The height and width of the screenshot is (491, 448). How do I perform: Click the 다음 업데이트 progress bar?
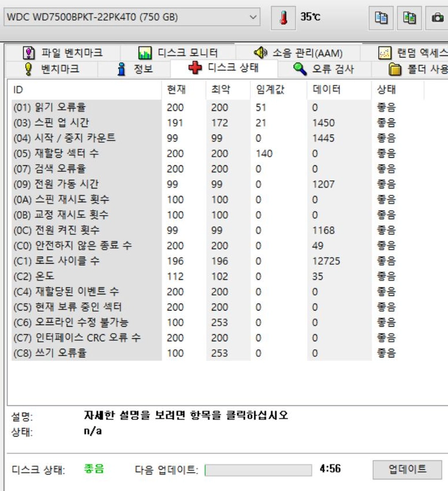click(x=258, y=470)
